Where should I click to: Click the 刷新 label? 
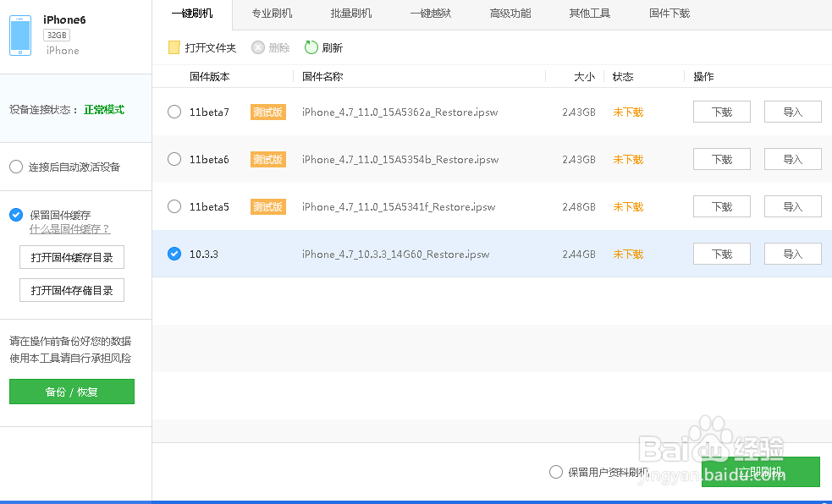coord(332,47)
